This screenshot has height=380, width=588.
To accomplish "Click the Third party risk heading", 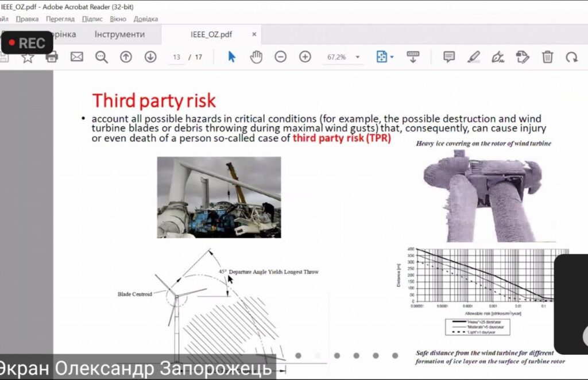I will 154,100.
